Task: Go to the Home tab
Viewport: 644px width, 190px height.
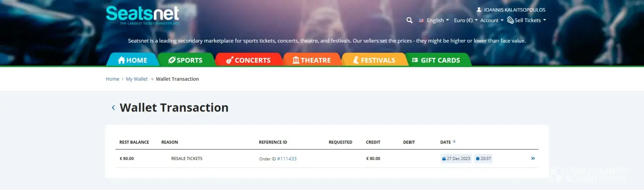Action: point(133,60)
